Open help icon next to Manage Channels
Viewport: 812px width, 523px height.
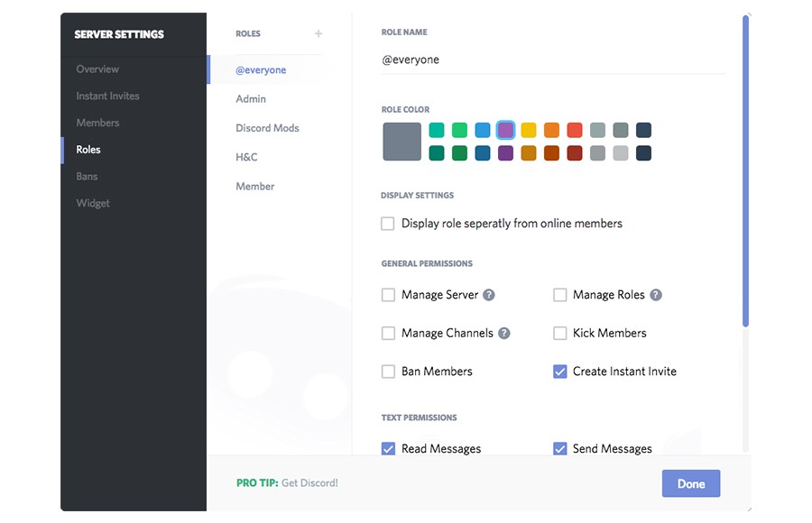pyautogui.click(x=503, y=333)
